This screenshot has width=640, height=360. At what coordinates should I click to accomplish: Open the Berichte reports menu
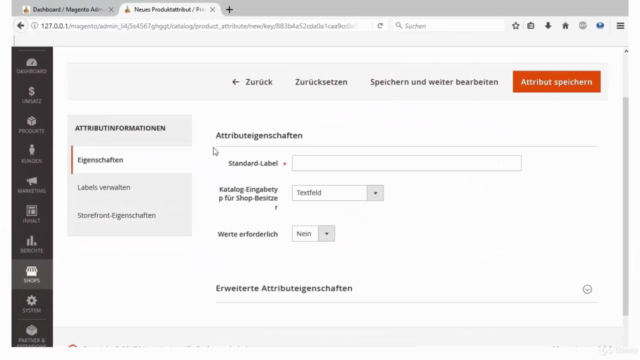pyautogui.click(x=31, y=244)
